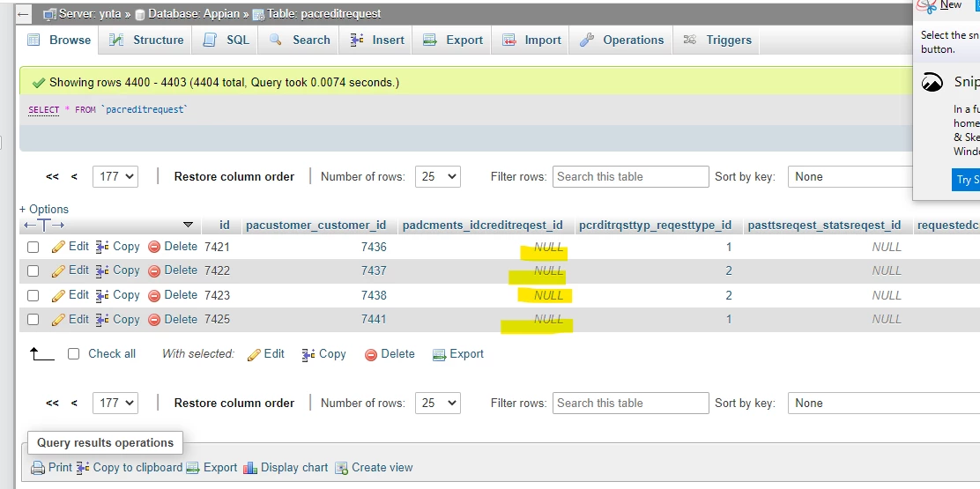Click the Display chart icon

(250, 468)
